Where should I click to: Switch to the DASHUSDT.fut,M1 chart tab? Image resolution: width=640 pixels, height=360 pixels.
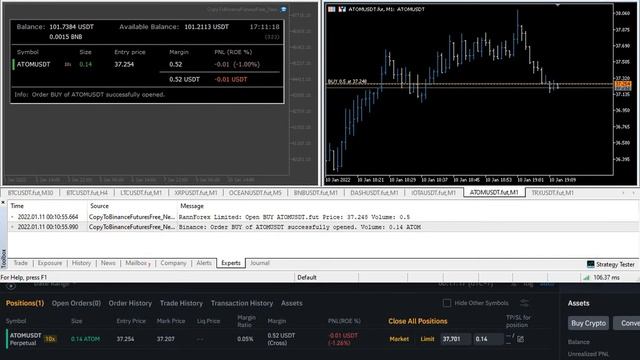click(x=374, y=193)
